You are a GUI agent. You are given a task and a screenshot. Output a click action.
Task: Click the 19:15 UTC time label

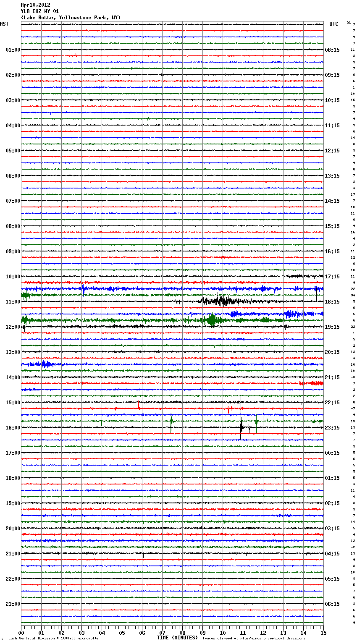tap(332, 327)
